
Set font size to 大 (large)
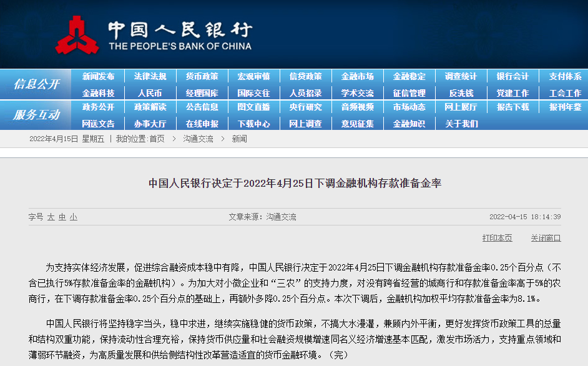tap(51, 217)
